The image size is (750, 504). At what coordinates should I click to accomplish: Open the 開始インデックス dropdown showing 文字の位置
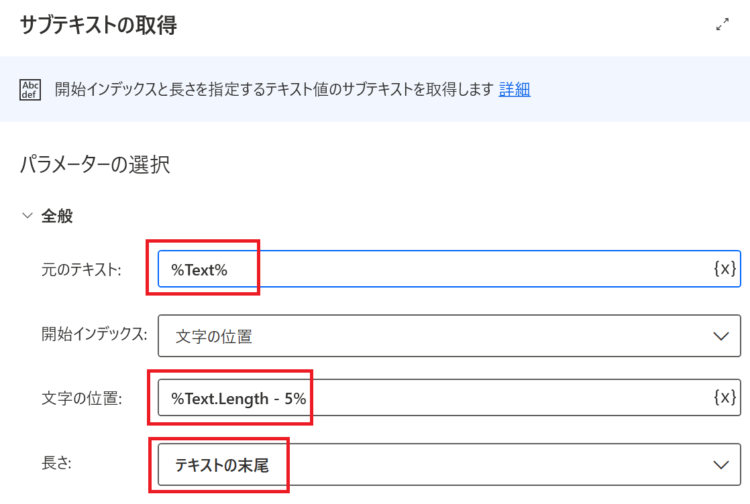click(x=449, y=336)
